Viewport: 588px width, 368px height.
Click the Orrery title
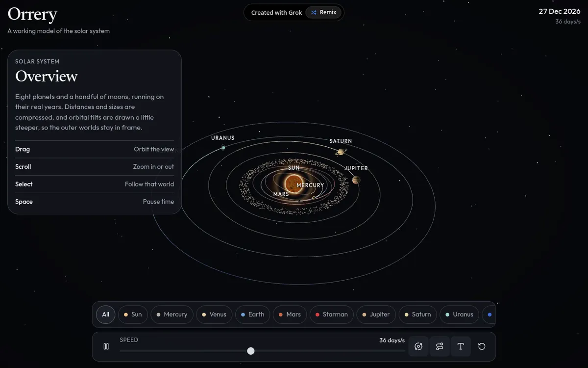click(x=32, y=14)
